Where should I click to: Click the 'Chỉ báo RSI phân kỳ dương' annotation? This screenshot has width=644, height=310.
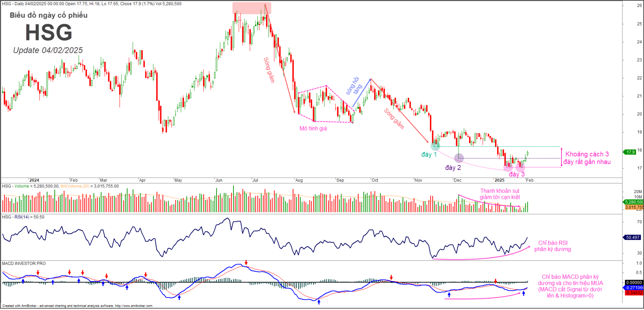click(x=553, y=246)
